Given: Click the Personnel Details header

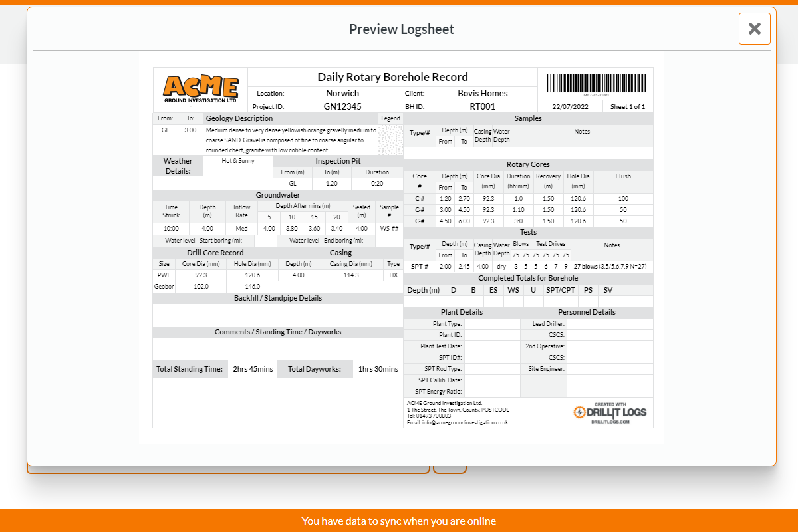Looking at the screenshot, I should [587, 312].
